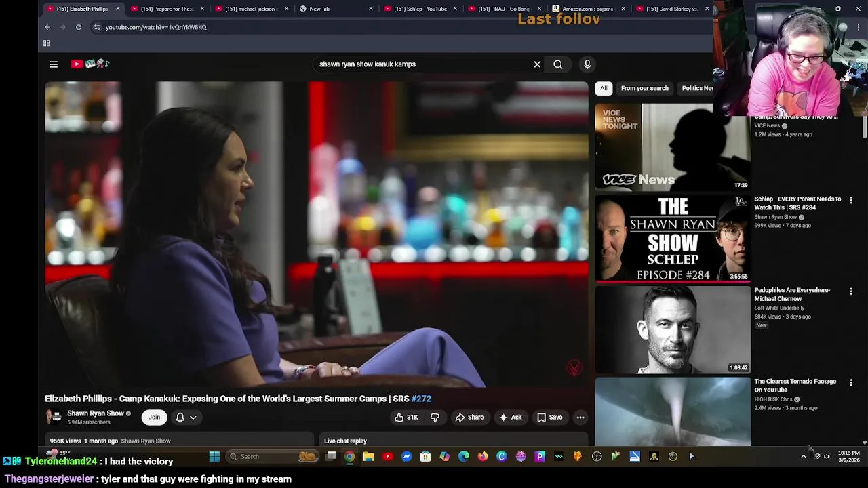Image resolution: width=868 pixels, height=488 pixels.
Task: Switch to the PNAU - Go Bang tab
Action: (x=503, y=9)
